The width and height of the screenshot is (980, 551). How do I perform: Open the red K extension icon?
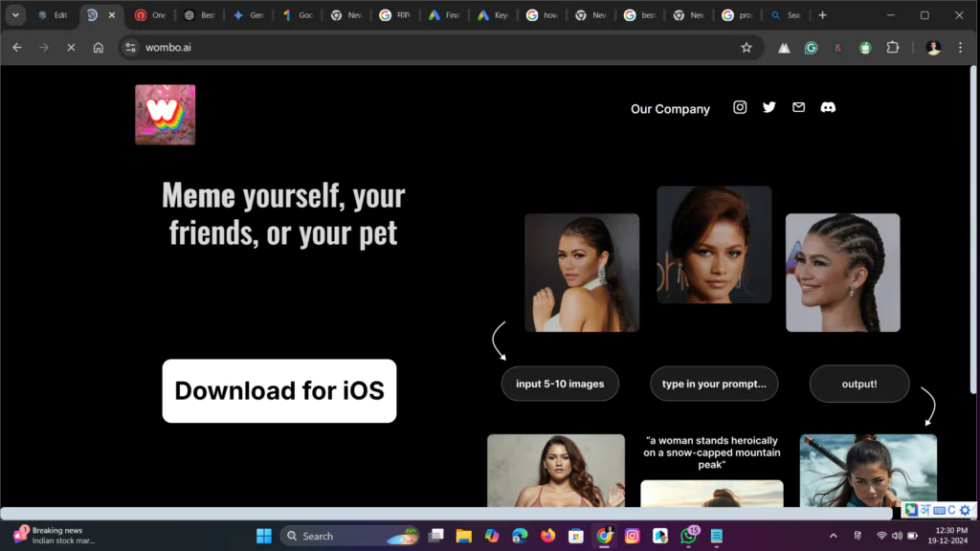coord(837,48)
